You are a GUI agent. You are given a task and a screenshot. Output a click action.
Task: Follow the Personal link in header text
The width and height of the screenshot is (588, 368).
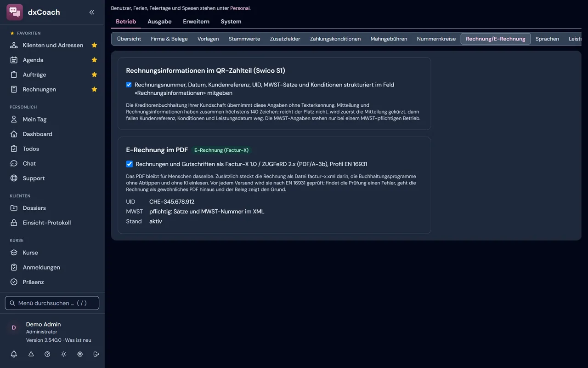click(240, 8)
